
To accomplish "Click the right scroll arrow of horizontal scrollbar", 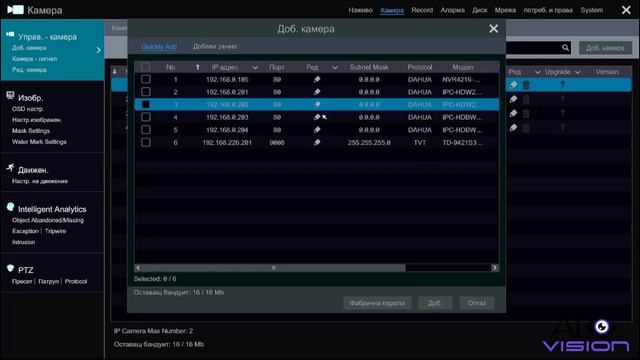I will [x=495, y=268].
